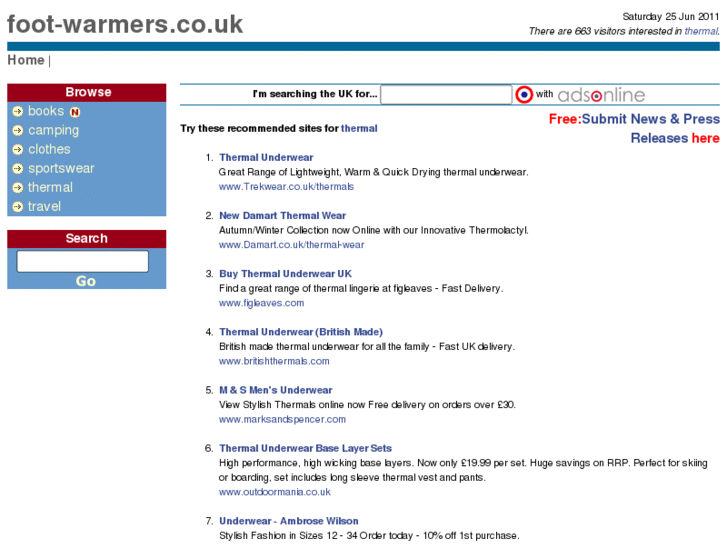727x545 pixels.
Task: Visit www.outdoormania.co.uk link
Action: [274, 492]
